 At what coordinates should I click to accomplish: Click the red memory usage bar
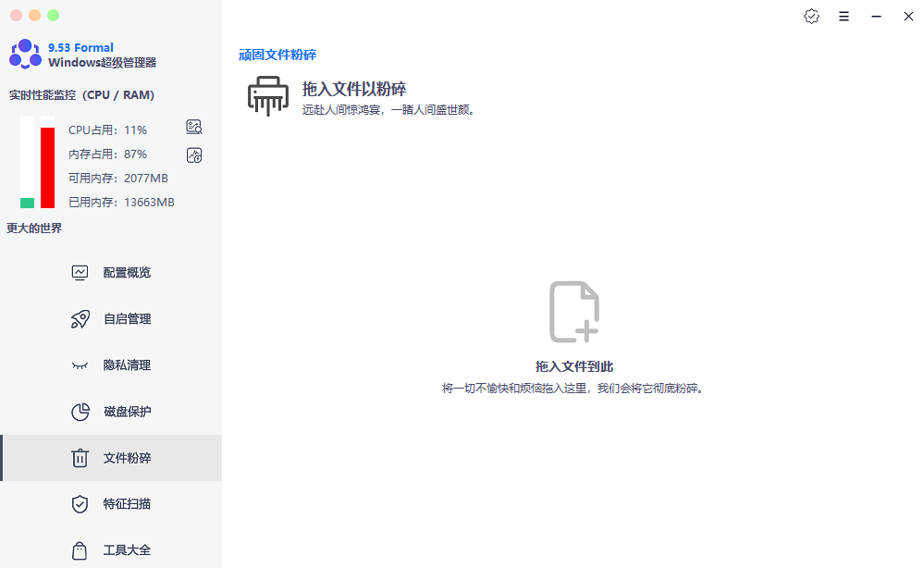(x=48, y=168)
